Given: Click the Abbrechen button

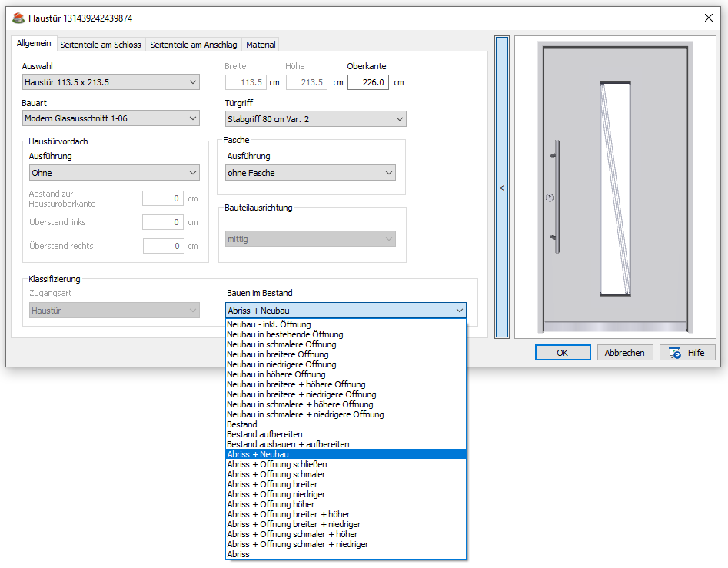Looking at the screenshot, I should tap(626, 352).
